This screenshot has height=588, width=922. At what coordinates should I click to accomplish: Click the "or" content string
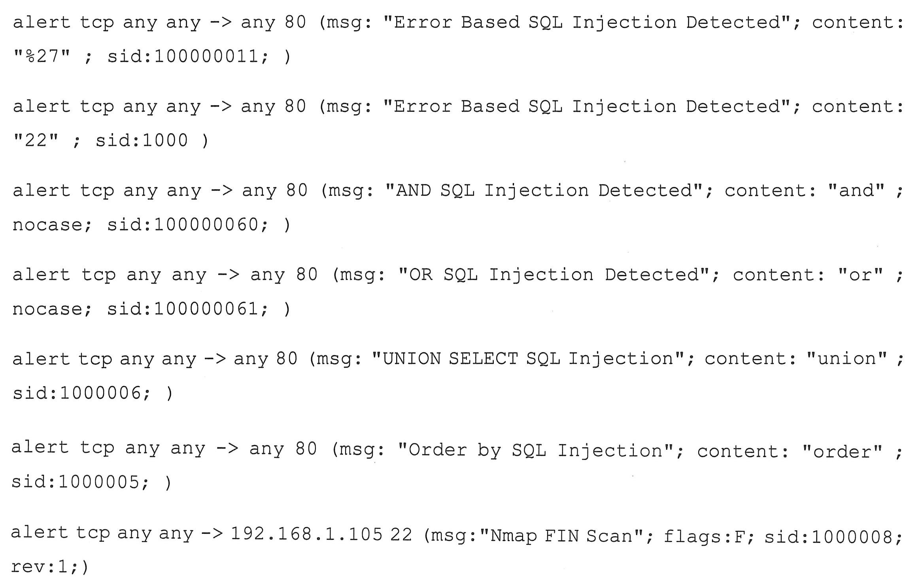[860, 275]
